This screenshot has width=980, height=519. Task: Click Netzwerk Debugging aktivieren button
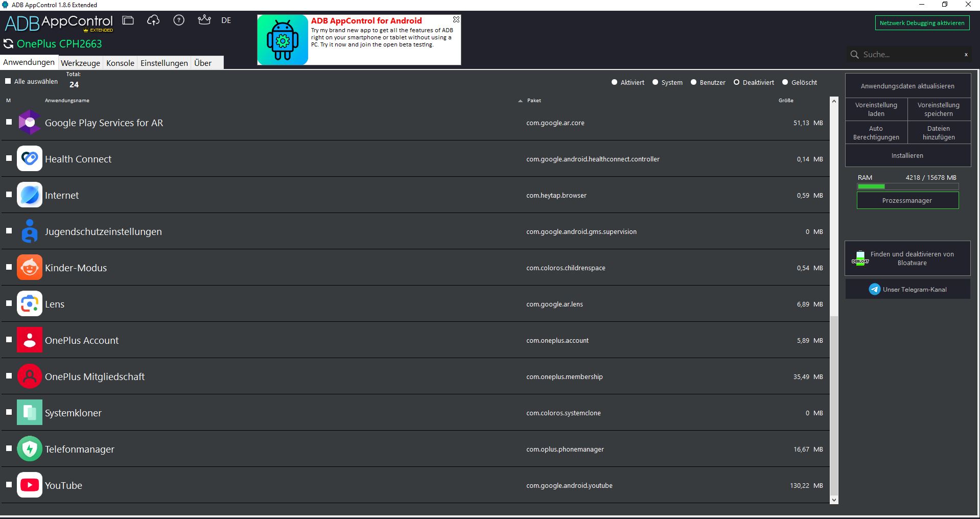pos(922,23)
